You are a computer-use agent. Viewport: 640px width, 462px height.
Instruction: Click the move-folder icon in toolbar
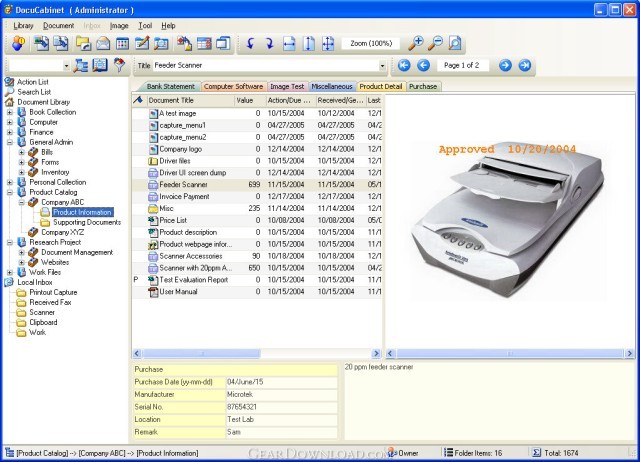[x=83, y=43]
